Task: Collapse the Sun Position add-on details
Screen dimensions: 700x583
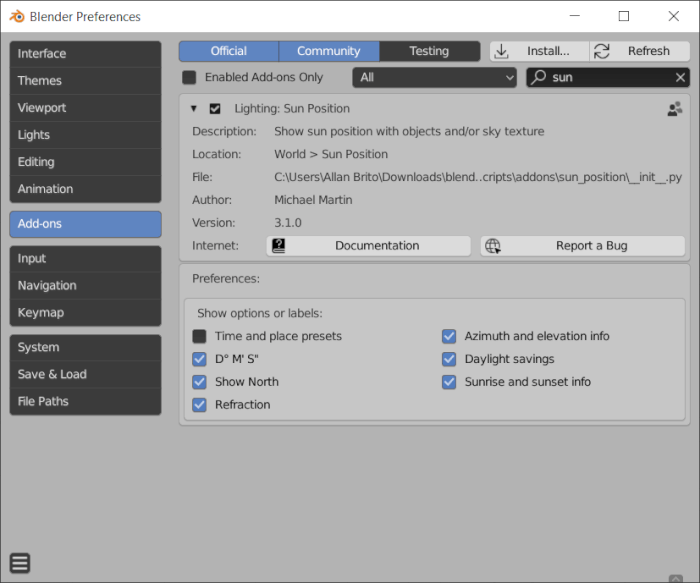Action: [x=194, y=108]
